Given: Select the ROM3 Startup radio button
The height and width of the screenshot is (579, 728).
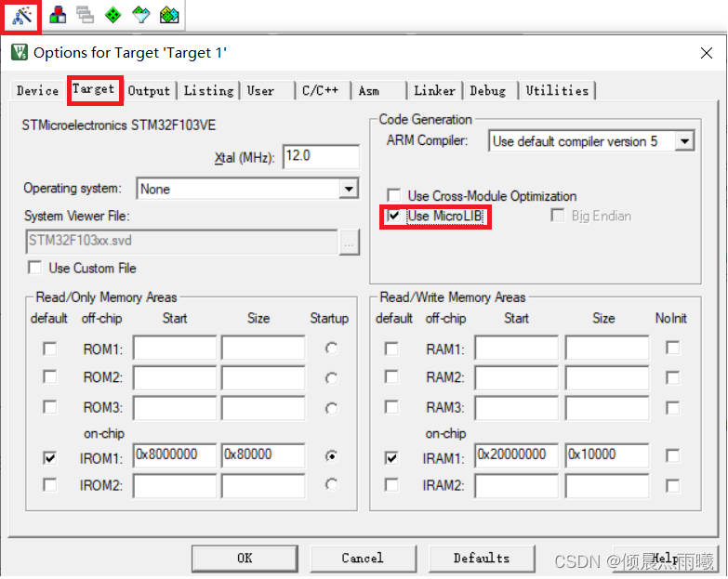Looking at the screenshot, I should 331,408.
